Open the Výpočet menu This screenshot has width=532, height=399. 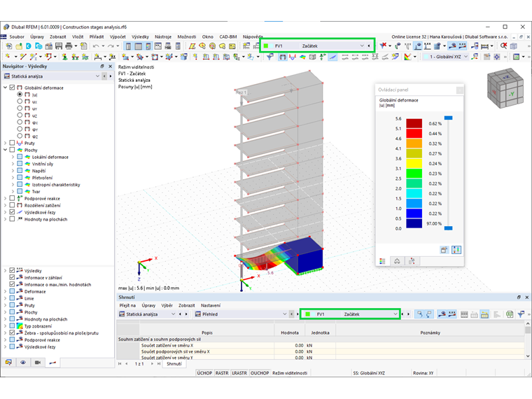(x=118, y=36)
